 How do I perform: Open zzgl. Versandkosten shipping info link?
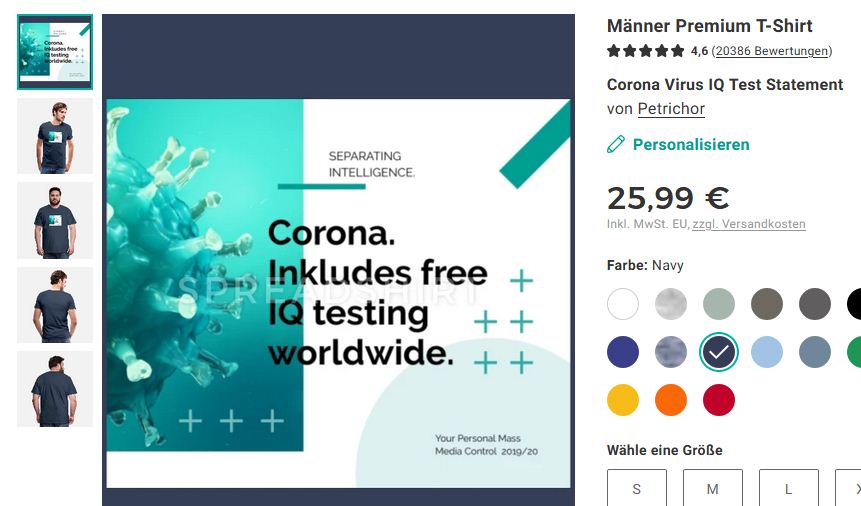pos(749,224)
